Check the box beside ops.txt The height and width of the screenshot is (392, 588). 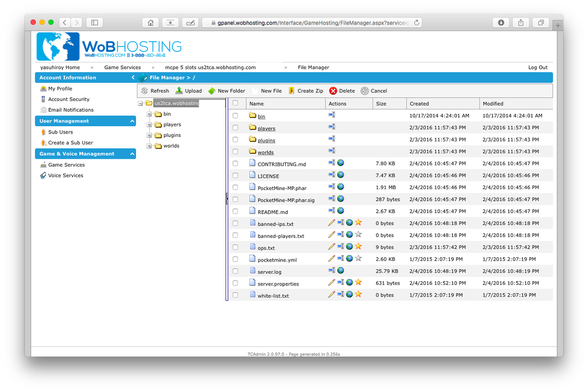tap(236, 247)
